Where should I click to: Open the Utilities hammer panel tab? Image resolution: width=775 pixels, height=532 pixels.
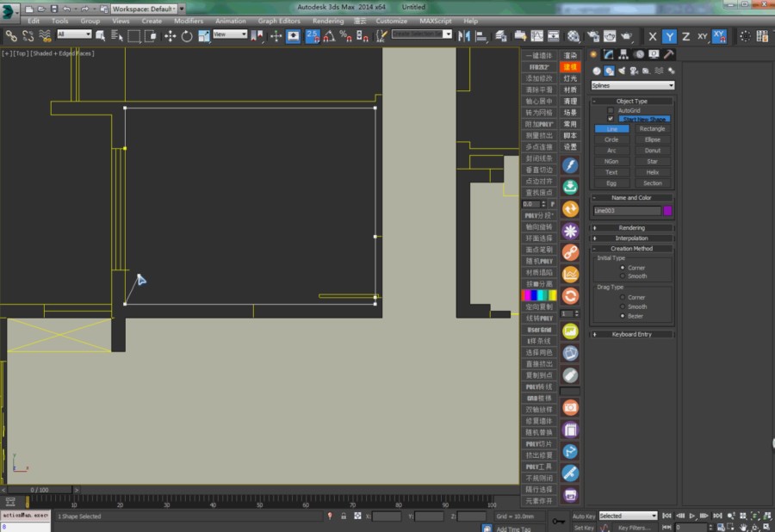point(669,54)
